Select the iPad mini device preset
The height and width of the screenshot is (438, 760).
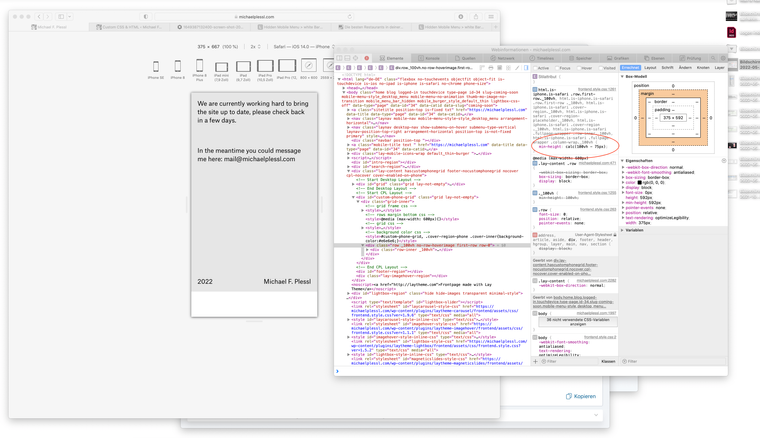222,67
